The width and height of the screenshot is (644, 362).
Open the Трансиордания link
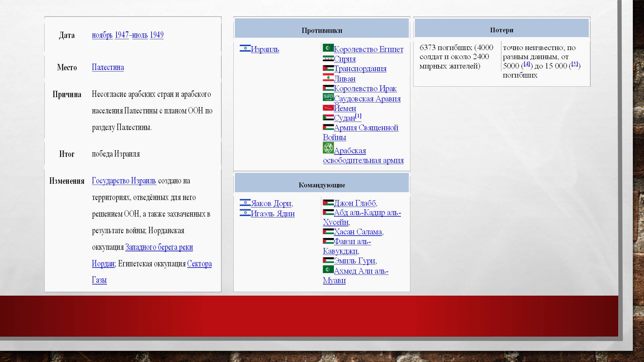click(x=360, y=69)
